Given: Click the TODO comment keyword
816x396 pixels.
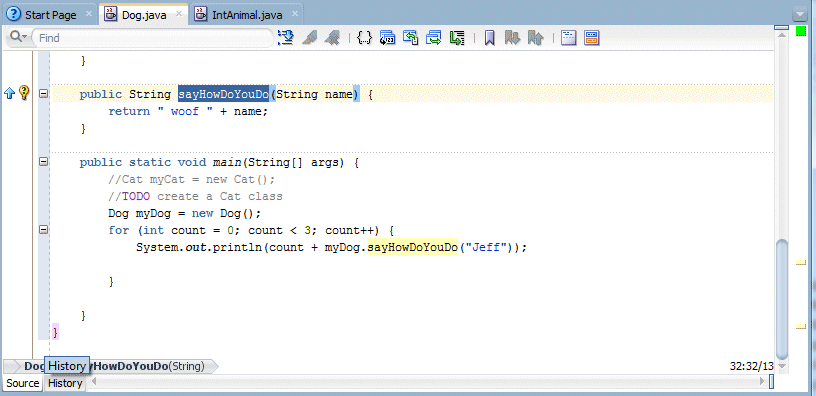Looking at the screenshot, I should 136,196.
